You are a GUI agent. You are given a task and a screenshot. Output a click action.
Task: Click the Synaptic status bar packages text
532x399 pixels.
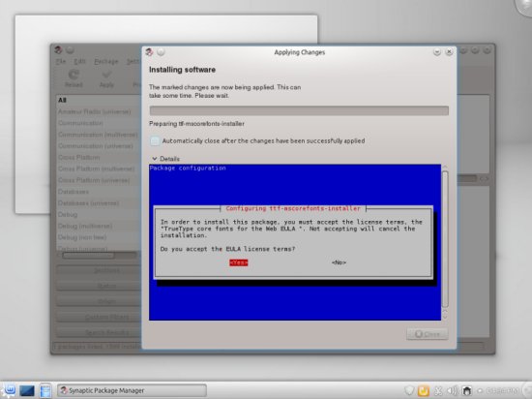(98, 347)
